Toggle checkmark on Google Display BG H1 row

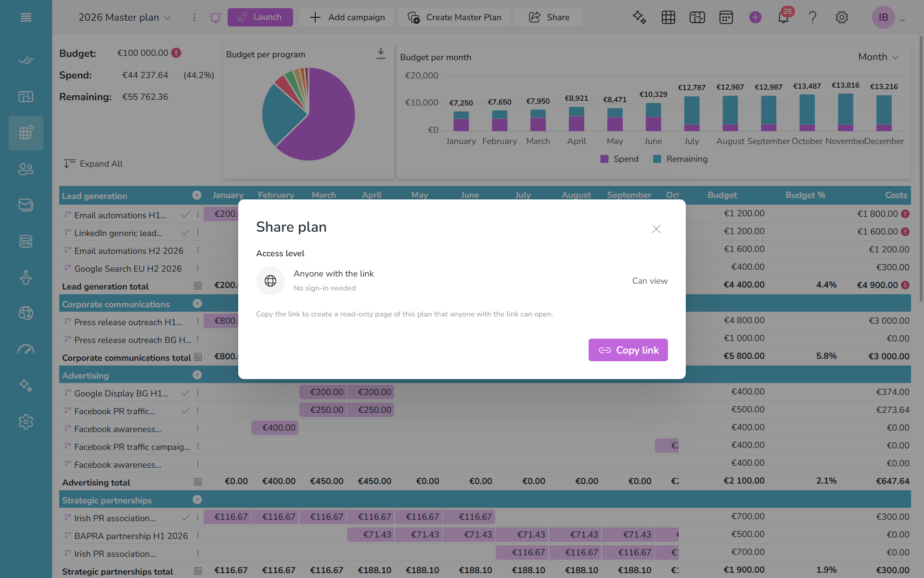point(185,393)
